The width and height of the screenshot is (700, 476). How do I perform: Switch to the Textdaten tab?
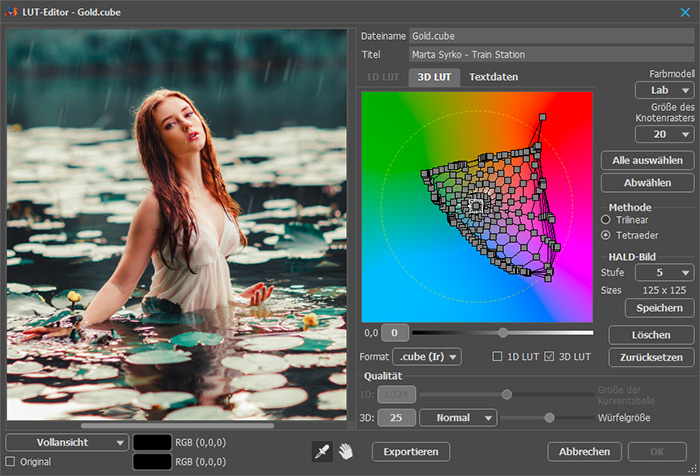(493, 77)
